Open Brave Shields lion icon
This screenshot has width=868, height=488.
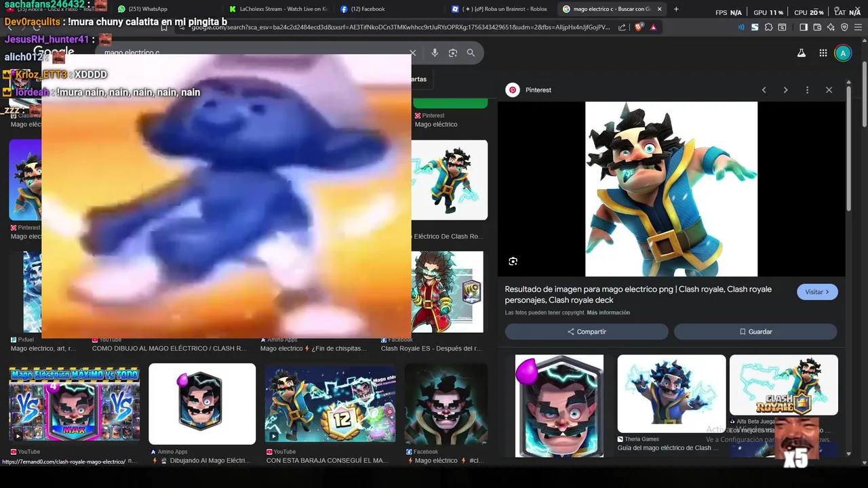click(x=639, y=28)
